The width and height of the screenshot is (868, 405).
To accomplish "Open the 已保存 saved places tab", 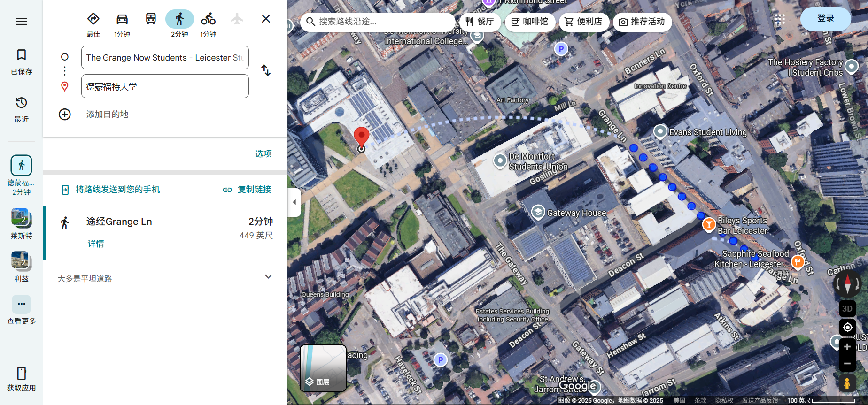I will pyautogui.click(x=22, y=61).
